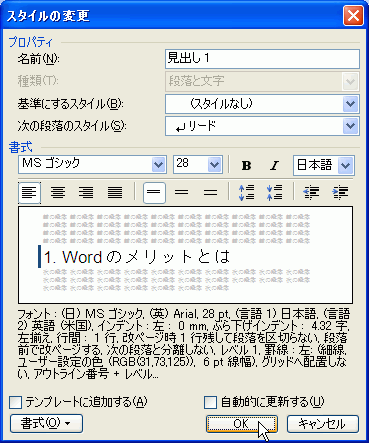Decrease paragraph spacing
The width and height of the screenshot is (369, 443).
coord(275,193)
